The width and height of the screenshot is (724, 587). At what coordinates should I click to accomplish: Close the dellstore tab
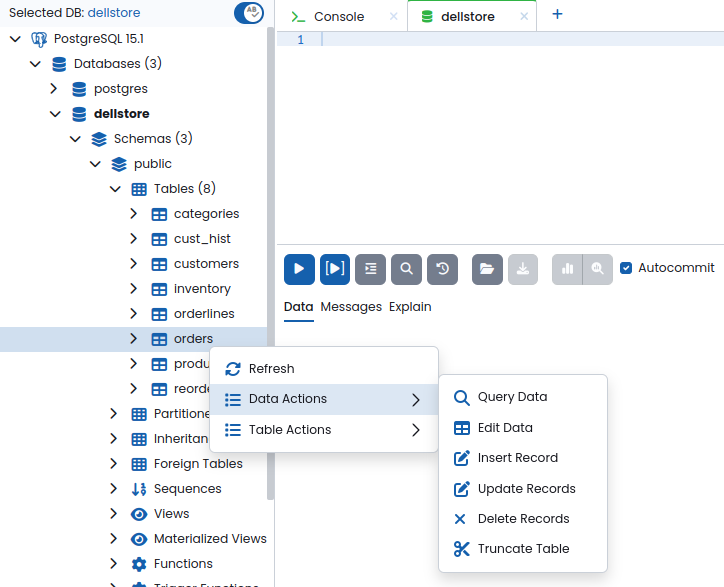524,17
